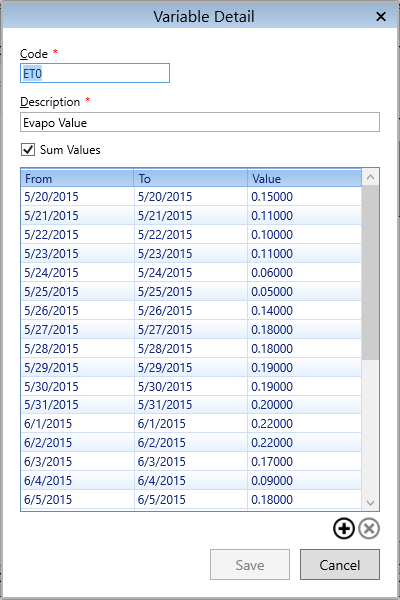
Task: Click the delete row circled X icon
Action: click(369, 528)
